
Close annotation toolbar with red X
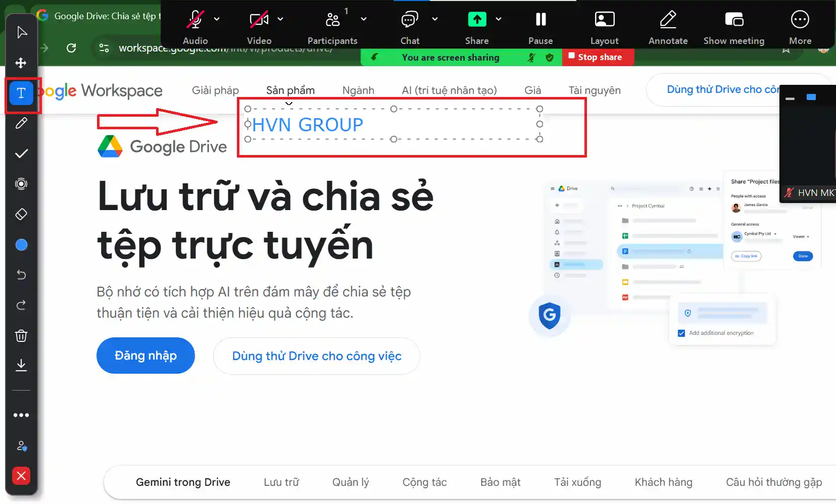21,476
